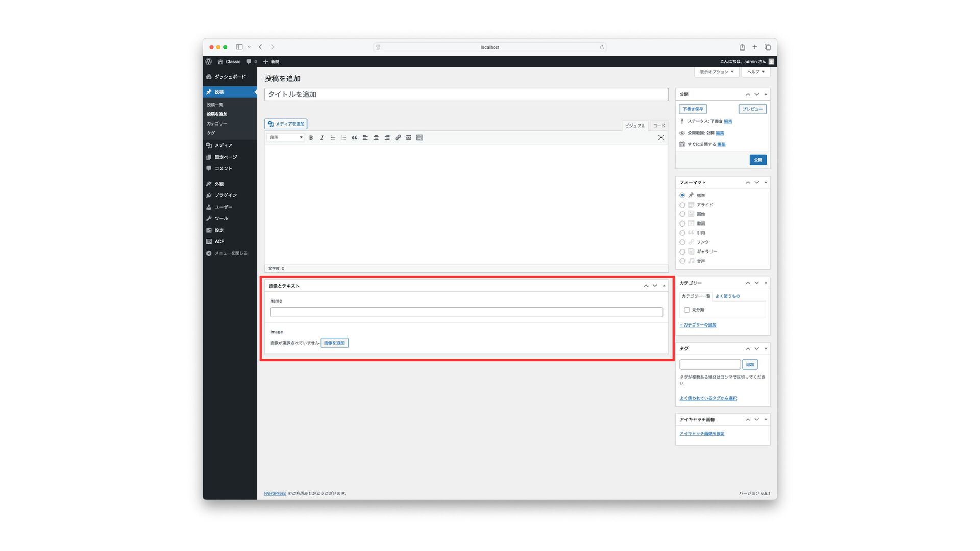
Task: Open the admin user avatar menu
Action: pyautogui.click(x=772, y=62)
